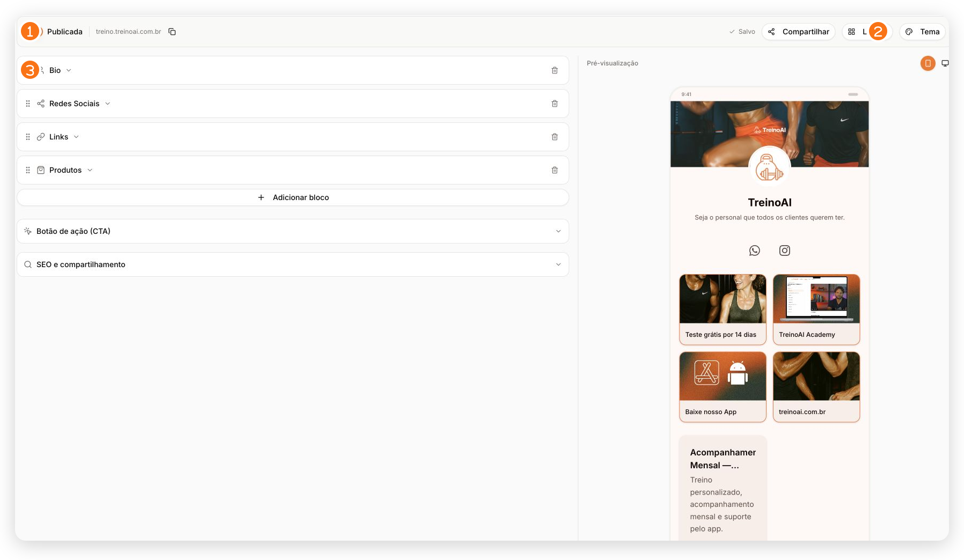Click the share icon beside Redes Sociais
The width and height of the screenshot is (964, 560).
[x=41, y=104]
